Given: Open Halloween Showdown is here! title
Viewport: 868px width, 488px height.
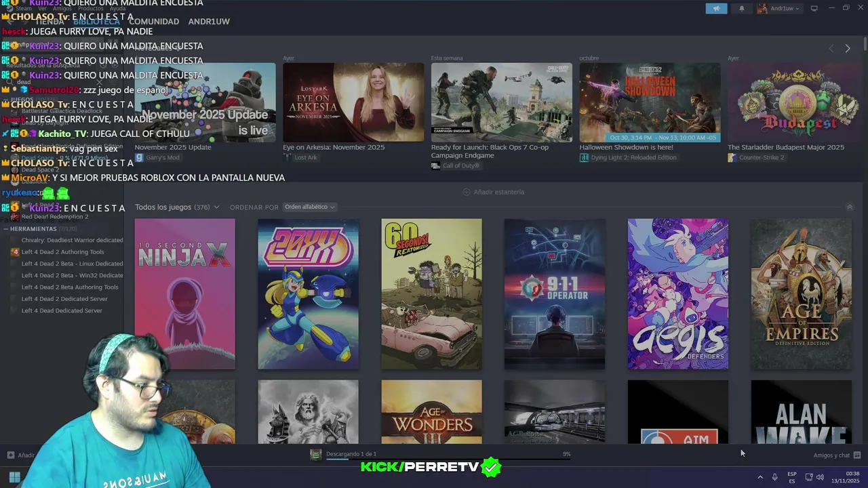Looking at the screenshot, I should coord(626,147).
